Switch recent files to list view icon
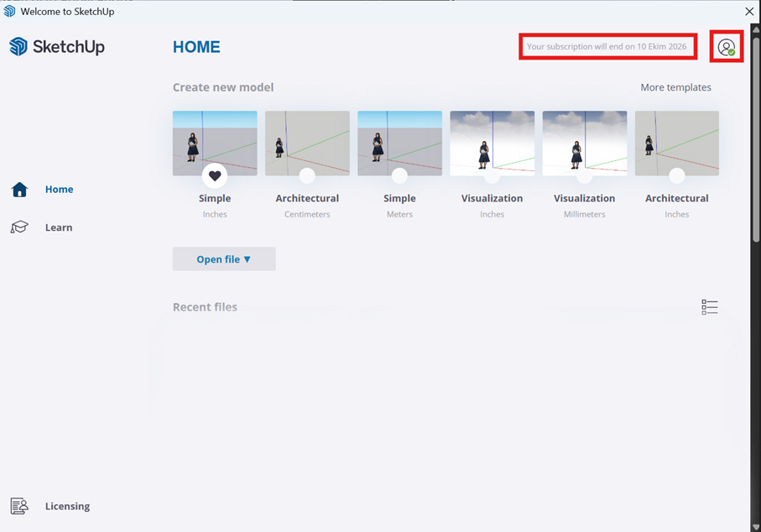The width and height of the screenshot is (761, 532). point(710,307)
